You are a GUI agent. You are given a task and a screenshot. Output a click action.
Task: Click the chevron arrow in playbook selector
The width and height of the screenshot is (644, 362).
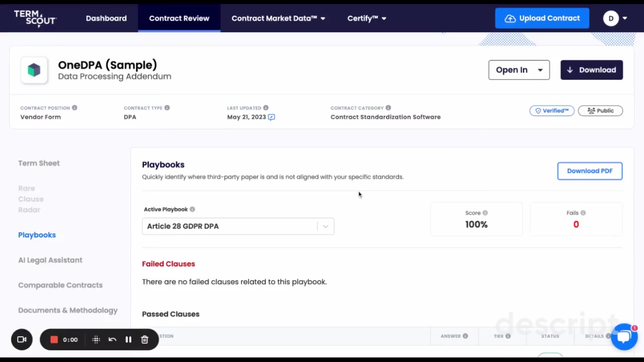[326, 226]
